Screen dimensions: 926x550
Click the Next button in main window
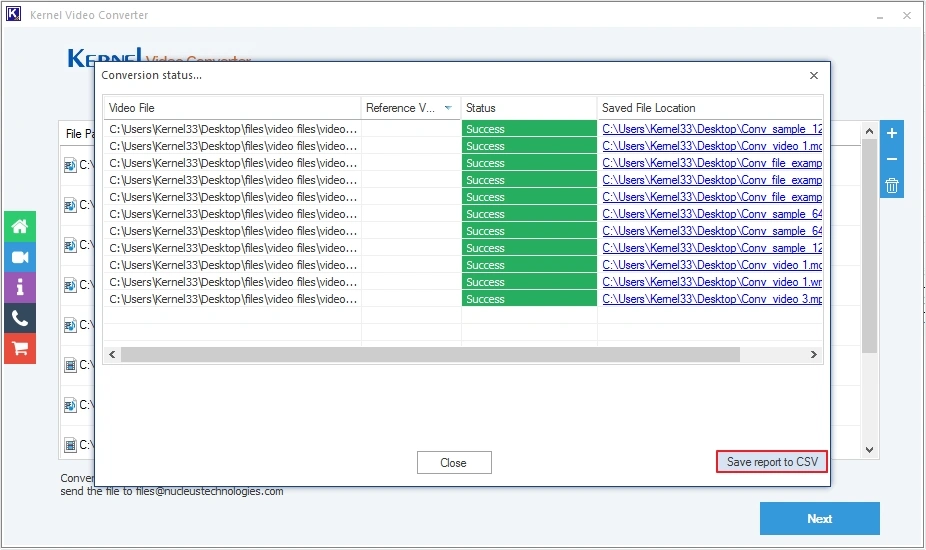click(x=820, y=519)
